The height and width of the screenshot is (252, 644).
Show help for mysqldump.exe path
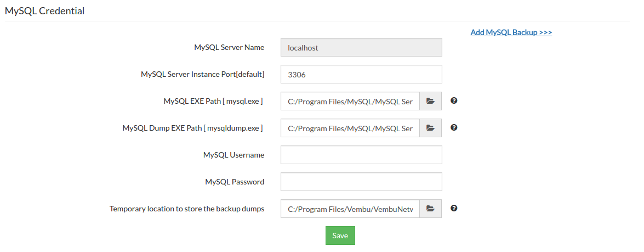tap(454, 127)
